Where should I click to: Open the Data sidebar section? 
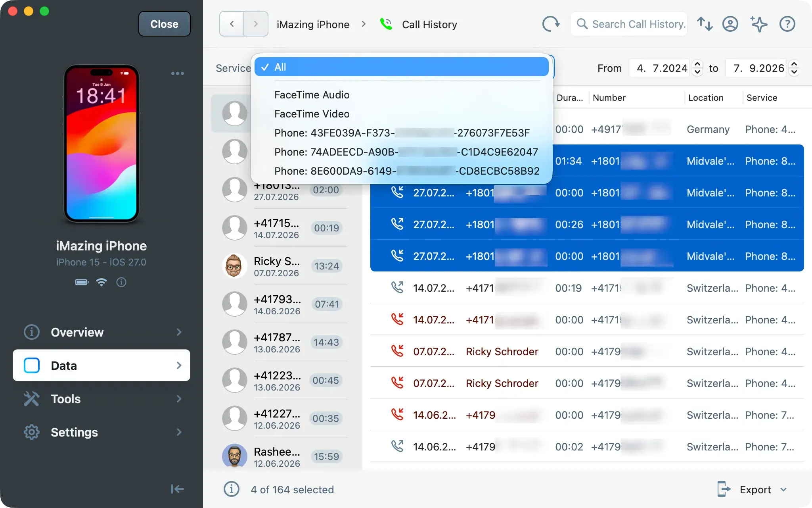point(101,366)
